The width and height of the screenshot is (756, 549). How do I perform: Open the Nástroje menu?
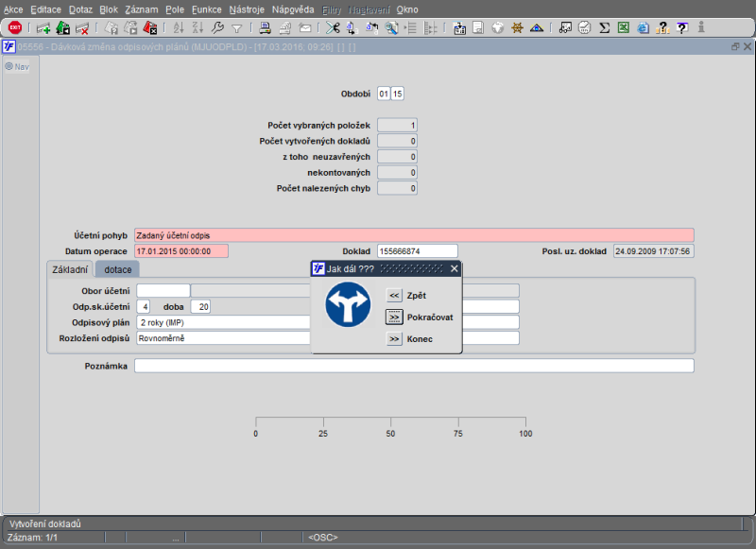(247, 9)
